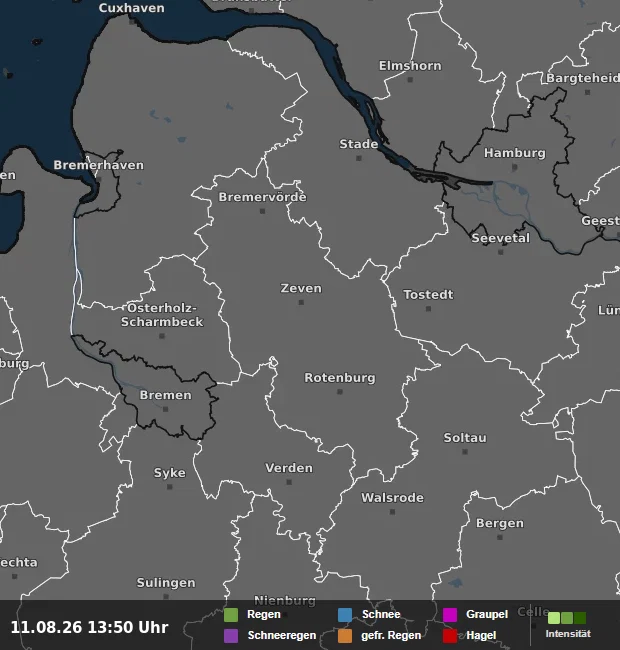The image size is (620, 650).
Task: Click the Verden city label
Action: [x=289, y=468]
